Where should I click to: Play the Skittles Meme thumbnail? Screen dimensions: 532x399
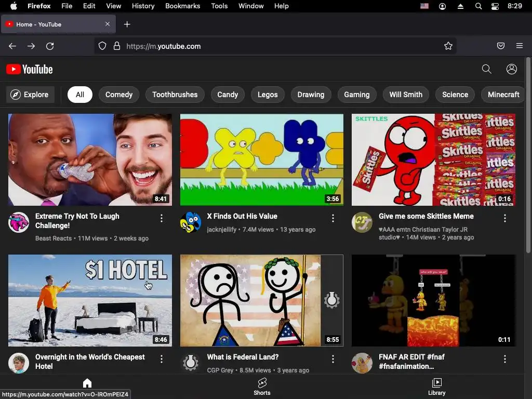point(434,160)
